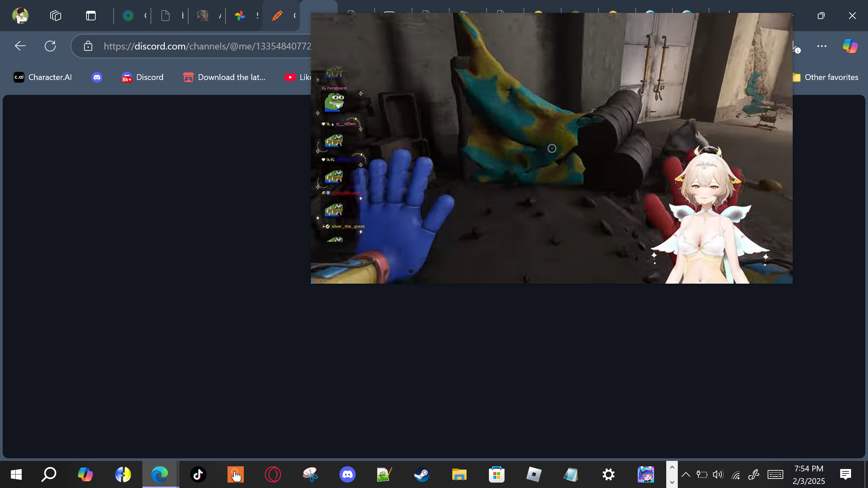Open File Explorer from the taskbar
Image resolution: width=868 pixels, height=488 pixels.
pos(459,474)
